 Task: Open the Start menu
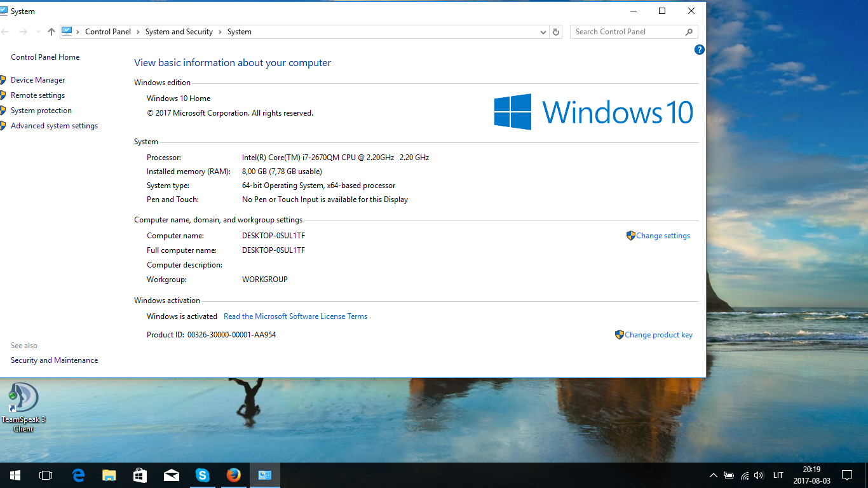coord(15,475)
